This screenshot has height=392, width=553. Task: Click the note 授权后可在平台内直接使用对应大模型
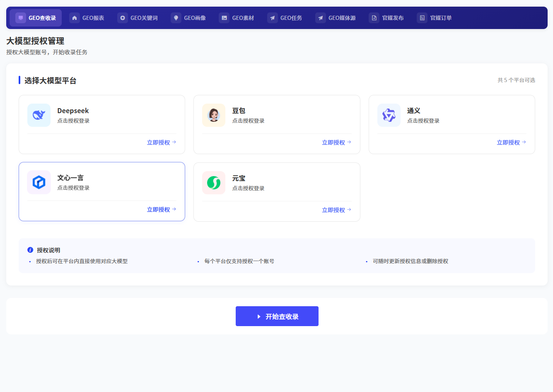82,261
